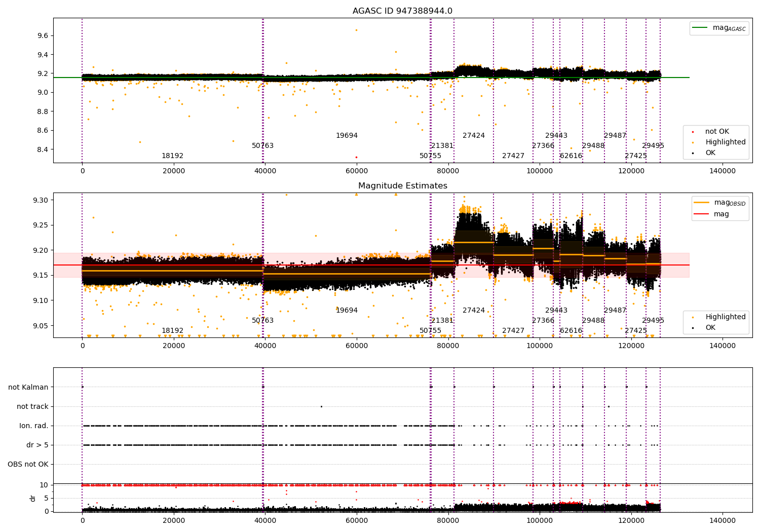The height and width of the screenshot is (532, 760).
Task: Click the 10 tick on the dr axis
Action: [44, 485]
